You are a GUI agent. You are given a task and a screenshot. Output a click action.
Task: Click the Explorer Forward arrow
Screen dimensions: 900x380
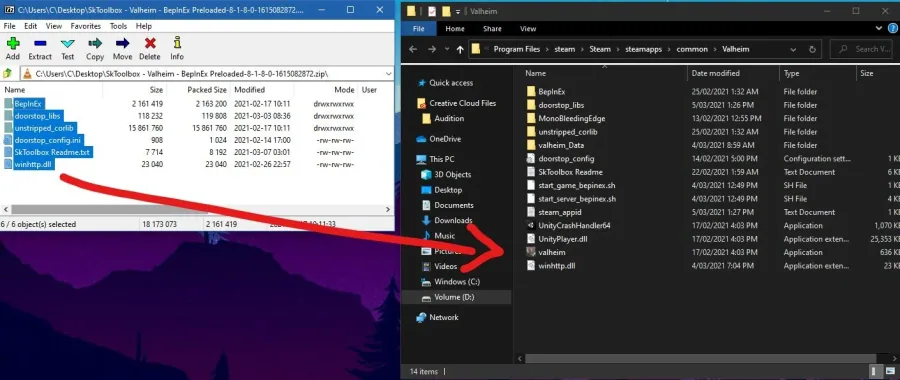(432, 49)
